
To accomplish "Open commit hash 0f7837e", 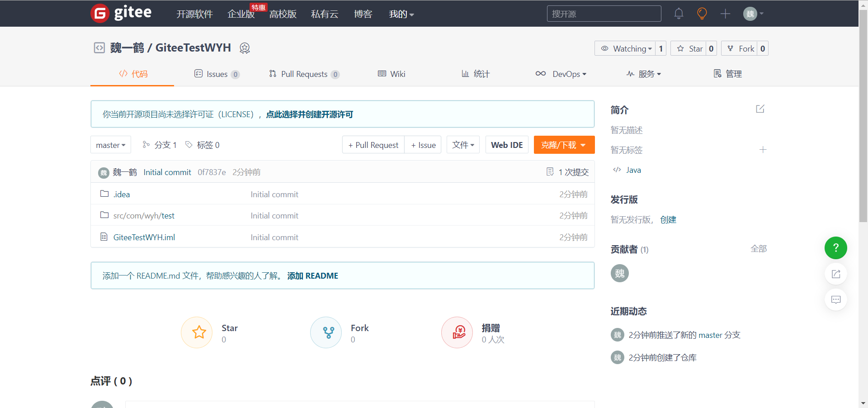I will click(x=212, y=172).
